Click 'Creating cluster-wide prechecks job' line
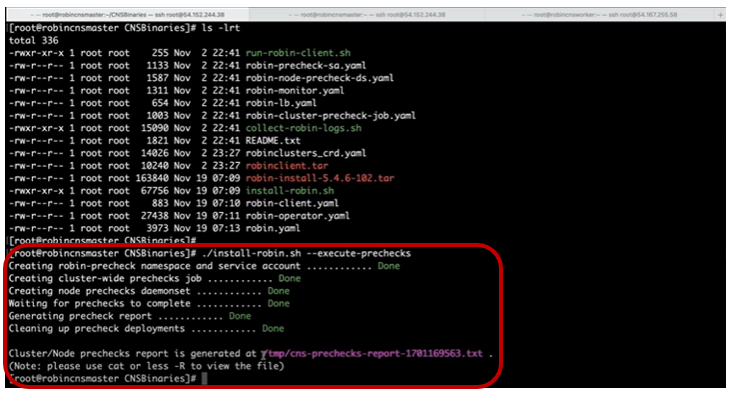The width and height of the screenshot is (731, 396). pyautogui.click(x=155, y=278)
